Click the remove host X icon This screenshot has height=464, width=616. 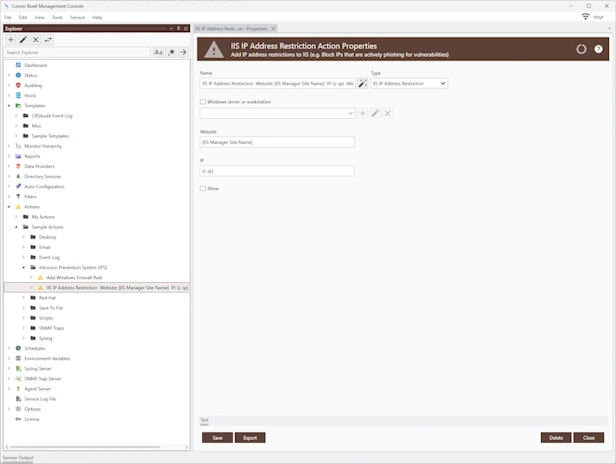click(387, 113)
